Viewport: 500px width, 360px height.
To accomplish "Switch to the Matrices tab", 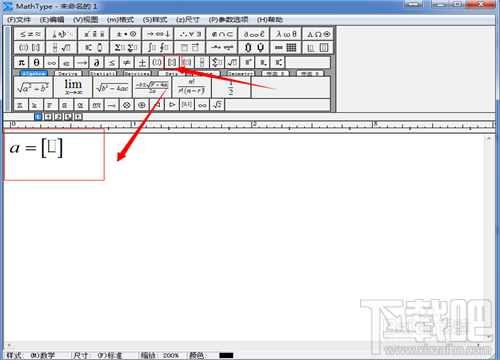I will [137, 74].
